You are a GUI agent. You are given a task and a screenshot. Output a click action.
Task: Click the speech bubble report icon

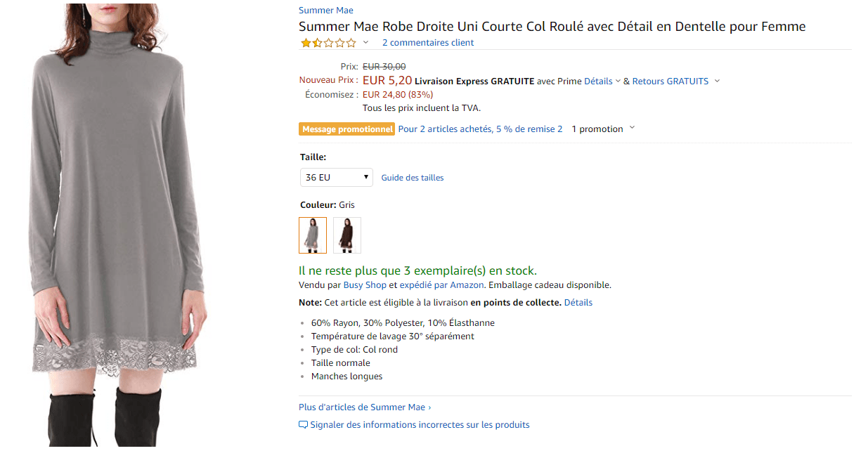pyautogui.click(x=304, y=425)
